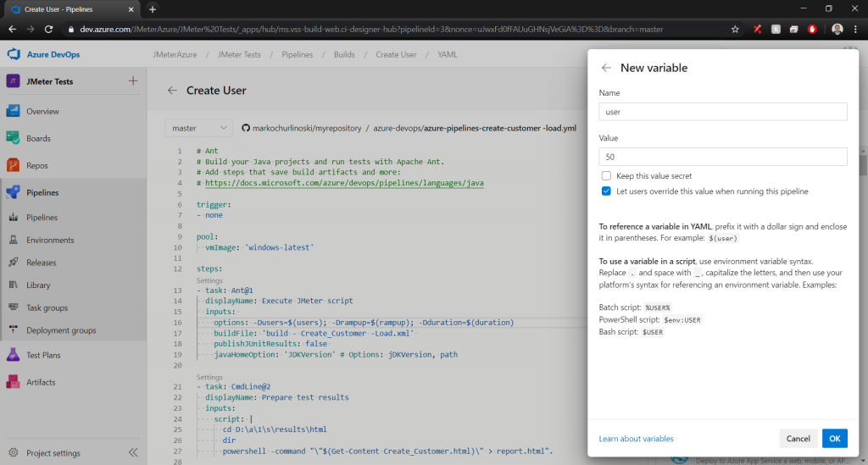Open Chrome three-dot menu
The height and width of the screenshot is (465, 868).
click(856, 30)
